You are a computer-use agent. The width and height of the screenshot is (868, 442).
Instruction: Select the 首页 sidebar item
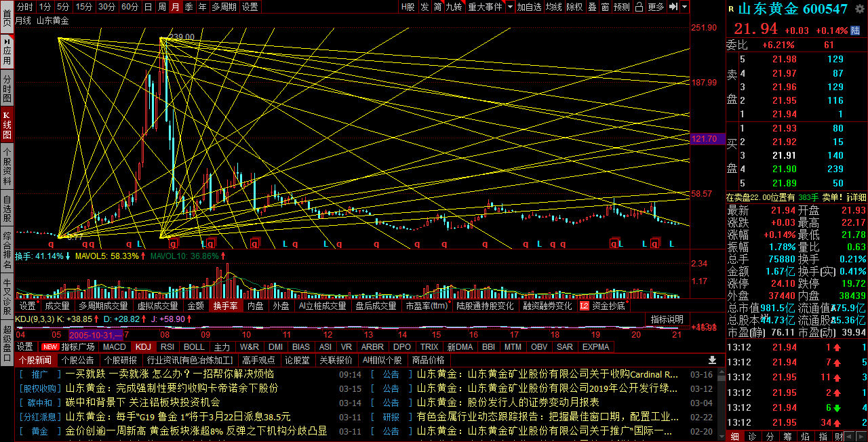7,18
